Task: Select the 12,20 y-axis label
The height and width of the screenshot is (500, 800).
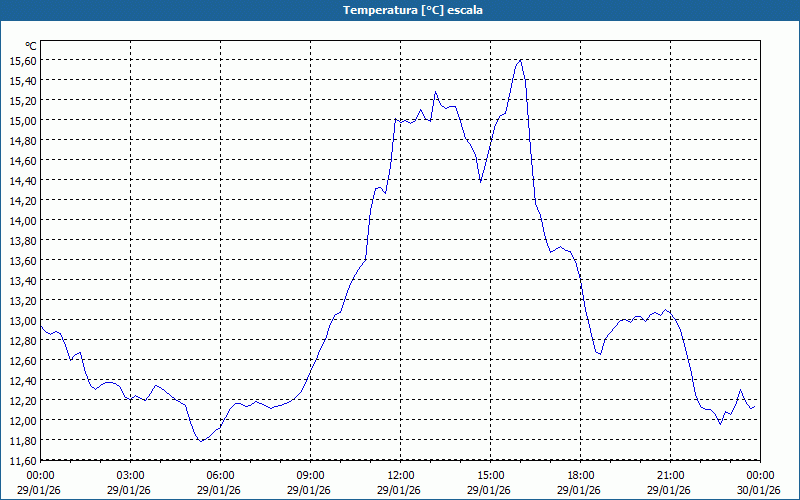Action: 23,401
